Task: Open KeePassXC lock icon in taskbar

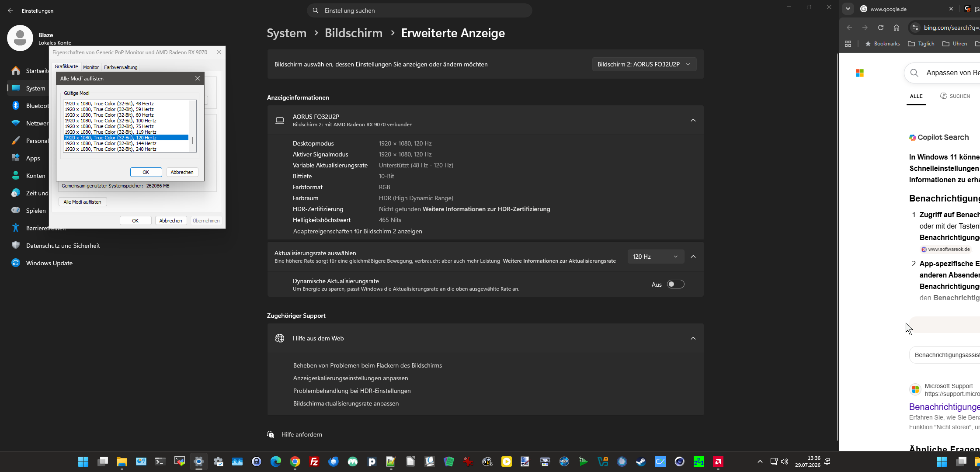Action: 257,462
